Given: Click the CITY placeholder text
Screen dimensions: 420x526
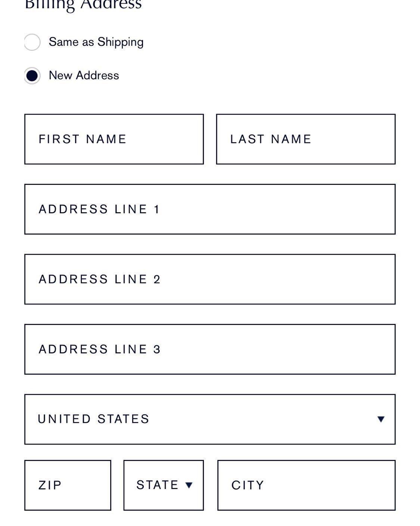Looking at the screenshot, I should point(248,485).
